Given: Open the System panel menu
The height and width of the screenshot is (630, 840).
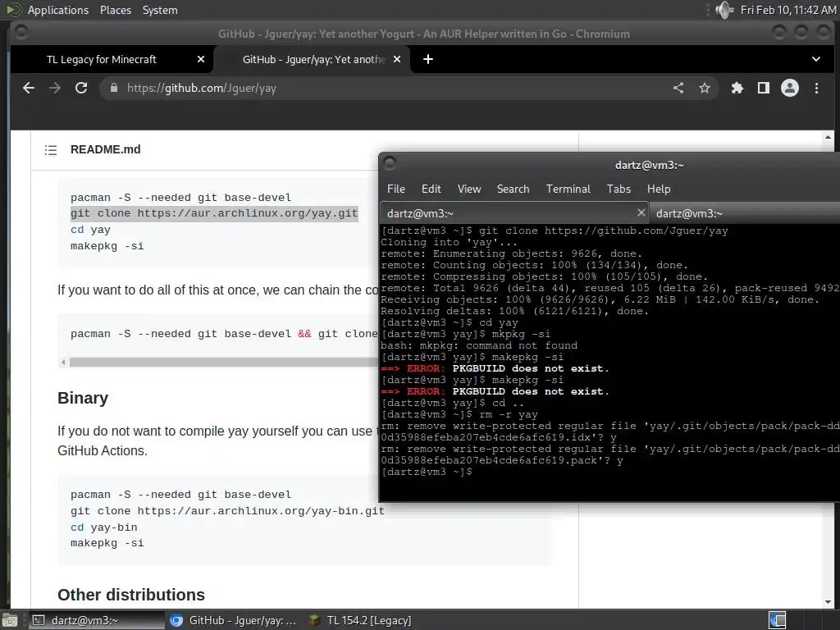Looking at the screenshot, I should (x=160, y=10).
